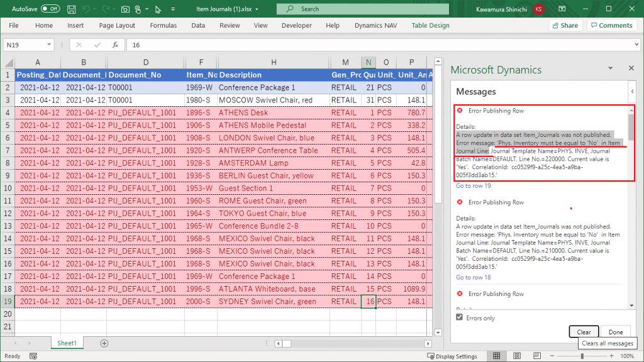Click the Redo arrow icon

pyautogui.click(x=106, y=9)
